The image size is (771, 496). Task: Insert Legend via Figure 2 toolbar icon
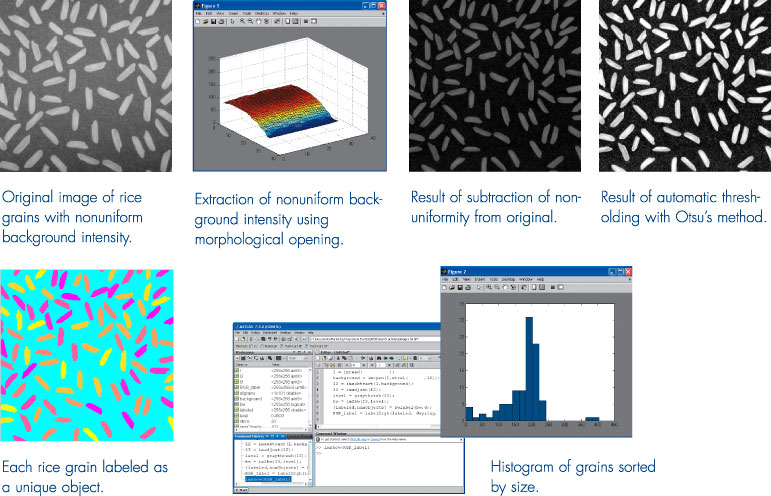click(x=542, y=288)
